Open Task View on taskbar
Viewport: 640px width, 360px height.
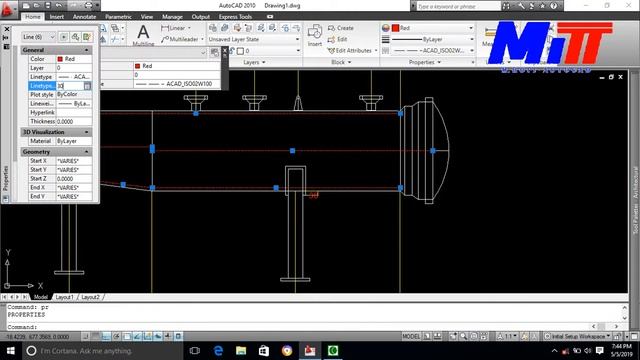(x=195, y=351)
